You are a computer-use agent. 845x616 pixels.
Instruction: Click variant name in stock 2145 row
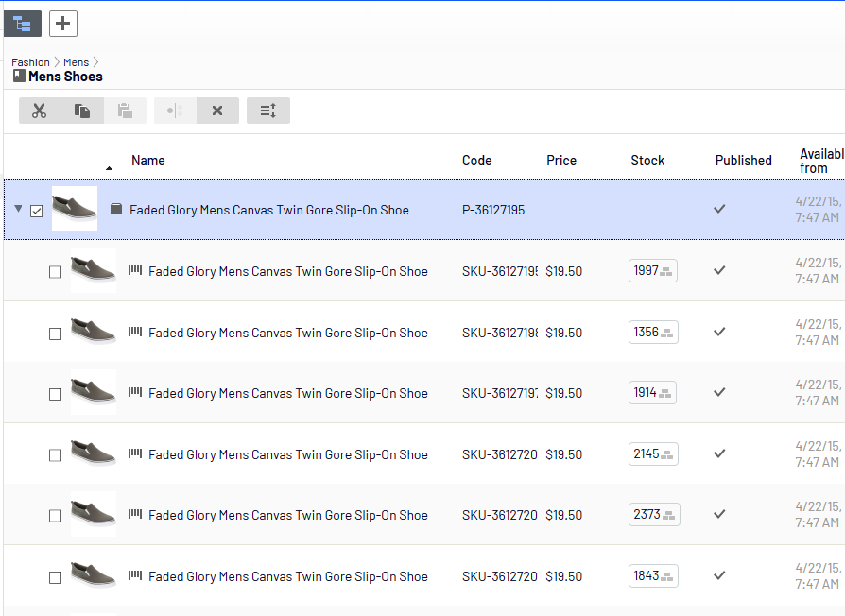[x=288, y=454]
